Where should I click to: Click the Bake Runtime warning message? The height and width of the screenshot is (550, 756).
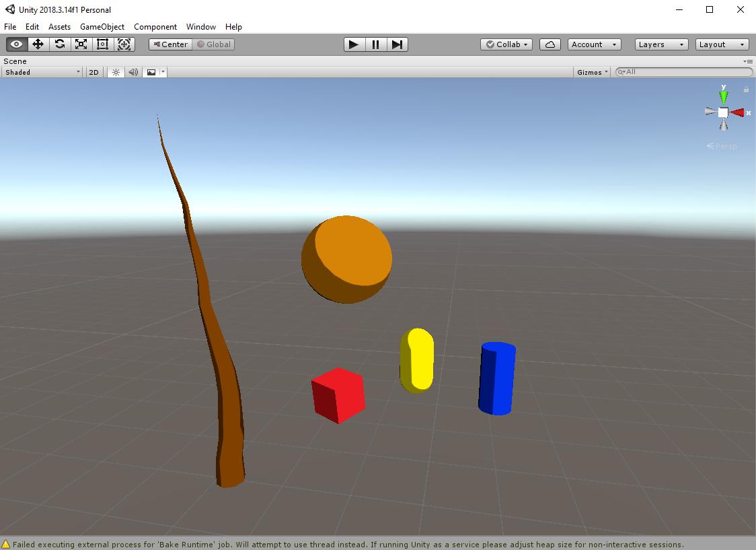click(x=348, y=544)
